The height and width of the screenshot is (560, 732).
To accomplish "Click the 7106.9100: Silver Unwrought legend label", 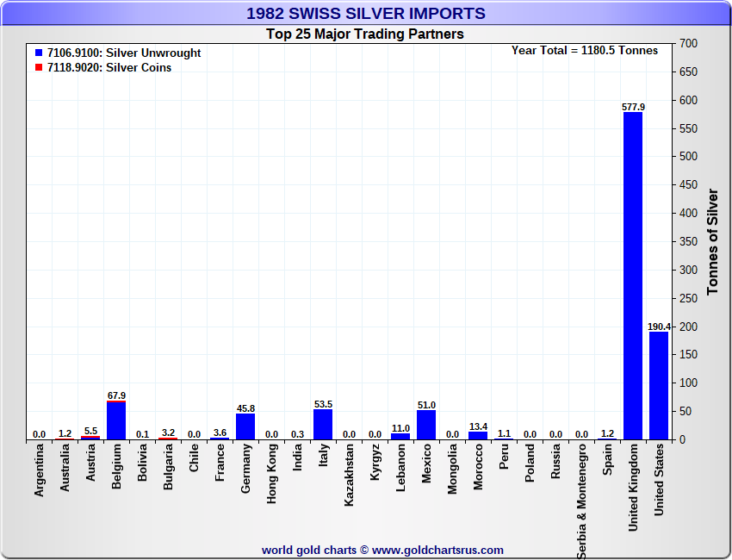I will click(x=124, y=53).
